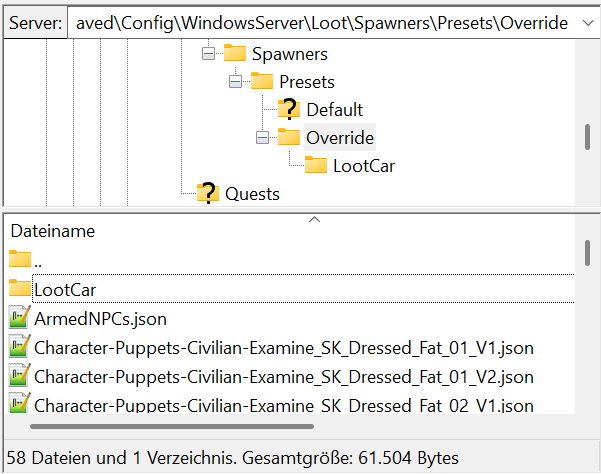601x474 pixels.
Task: Click the parent directory folder icon
Action: tap(20, 260)
